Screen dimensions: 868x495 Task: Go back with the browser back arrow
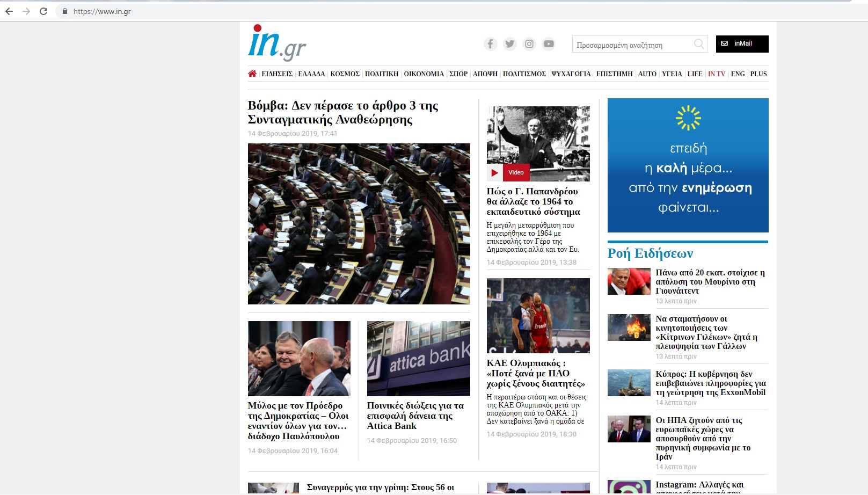pos(9,11)
